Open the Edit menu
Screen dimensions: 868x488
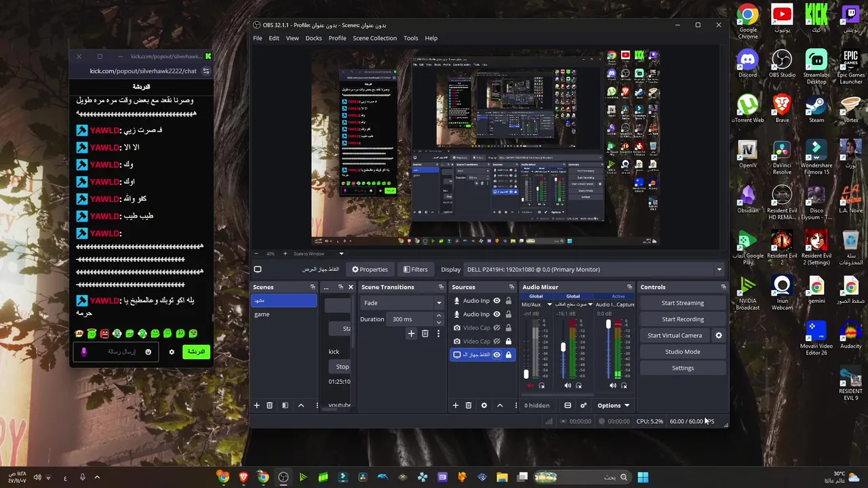coord(273,38)
